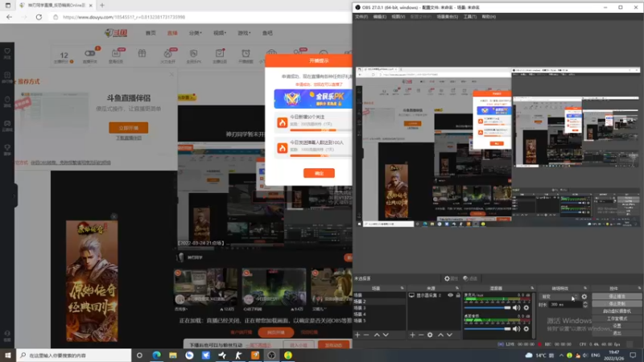The height and width of the screenshot is (362, 644).
Task: Adjust the 桌面音频 volume slider
Action: (488, 328)
